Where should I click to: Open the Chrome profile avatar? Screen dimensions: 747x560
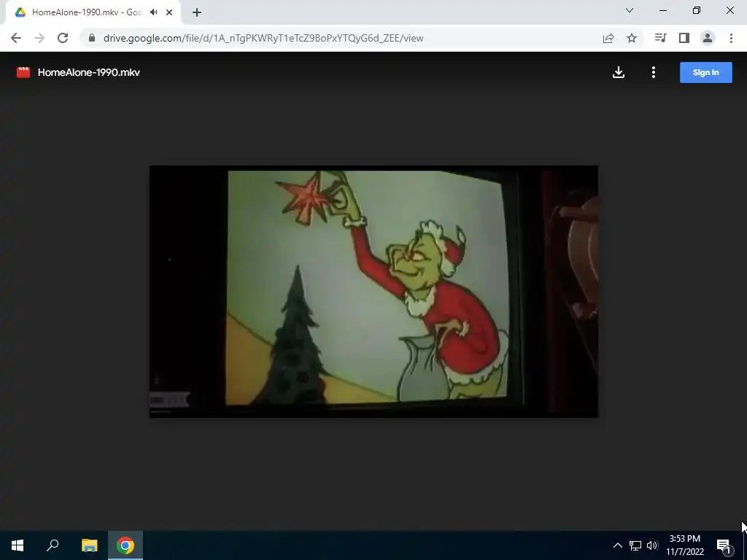708,38
